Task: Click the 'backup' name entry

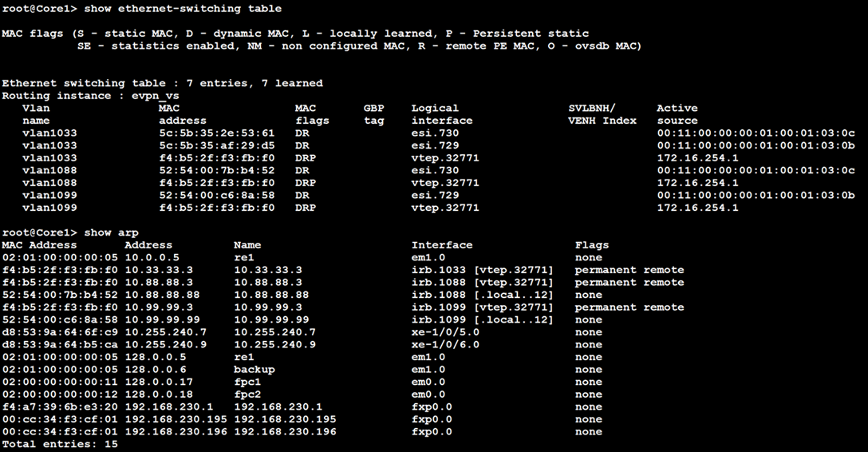Action: [254, 370]
